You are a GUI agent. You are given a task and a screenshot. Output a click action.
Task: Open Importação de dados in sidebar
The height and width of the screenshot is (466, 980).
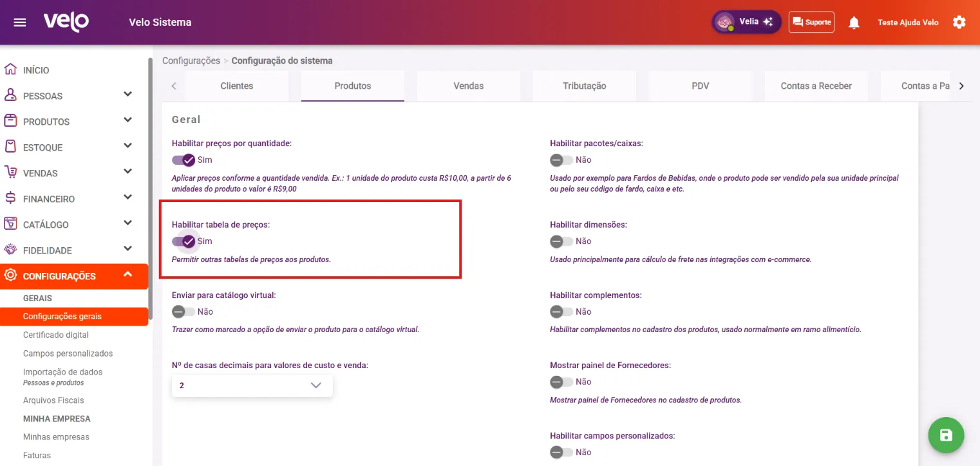[x=62, y=372]
